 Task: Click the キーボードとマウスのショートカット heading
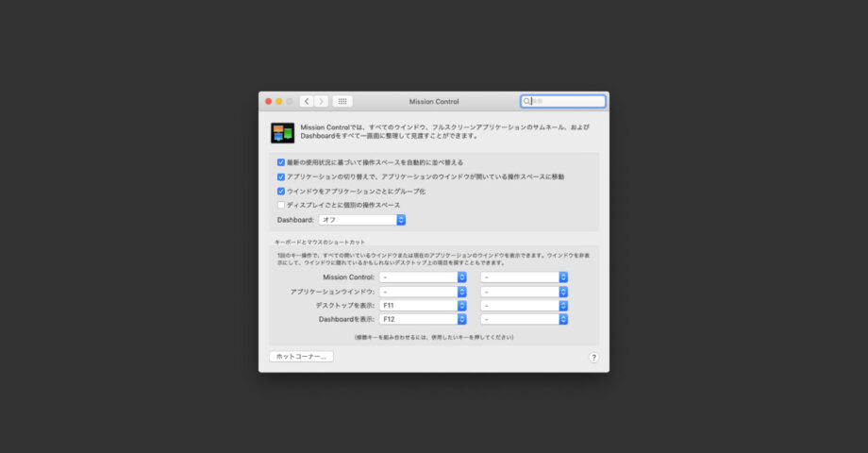coord(320,242)
